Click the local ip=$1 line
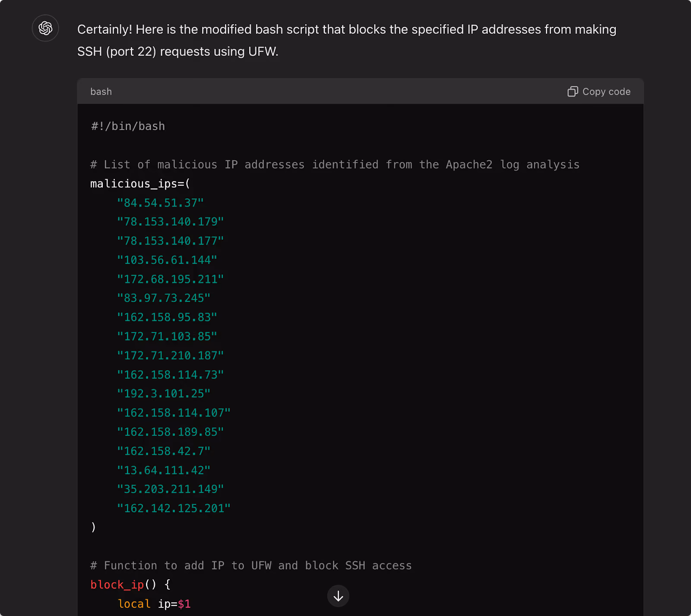 [x=154, y=603]
